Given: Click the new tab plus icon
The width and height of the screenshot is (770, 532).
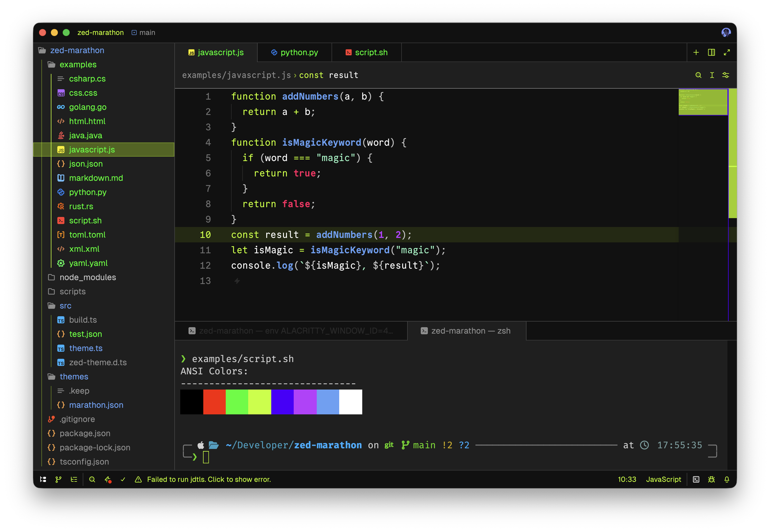Looking at the screenshot, I should coord(696,52).
